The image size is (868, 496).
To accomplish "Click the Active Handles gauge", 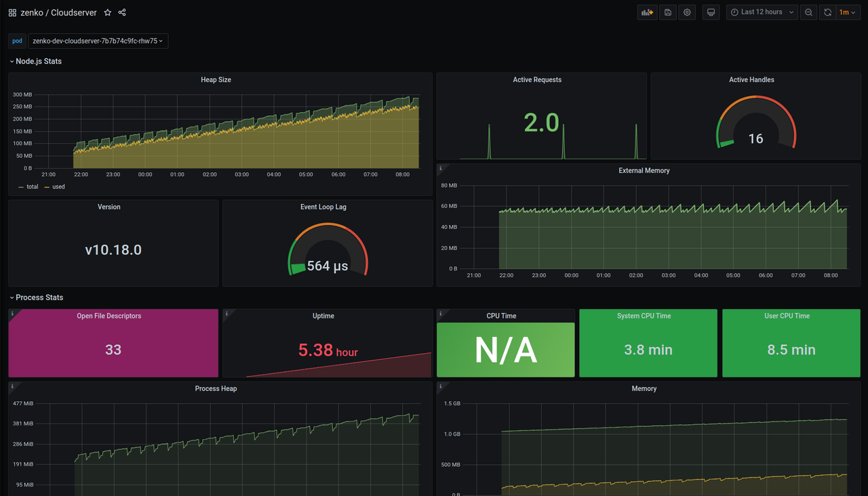I will [755, 123].
